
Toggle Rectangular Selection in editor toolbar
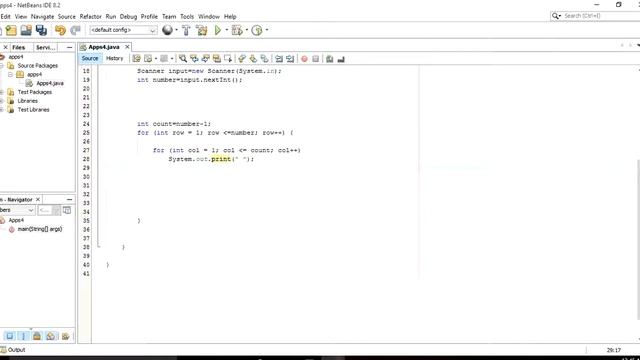228,59
